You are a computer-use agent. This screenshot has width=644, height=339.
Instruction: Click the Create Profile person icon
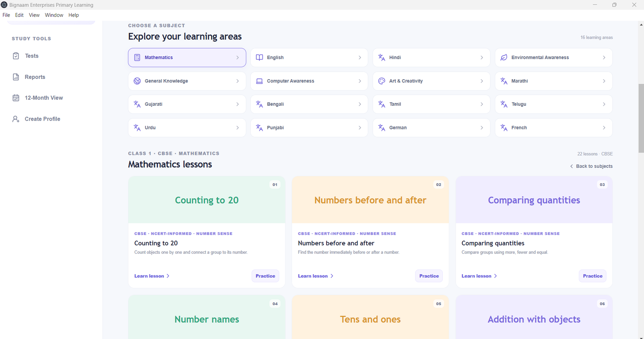click(x=16, y=119)
